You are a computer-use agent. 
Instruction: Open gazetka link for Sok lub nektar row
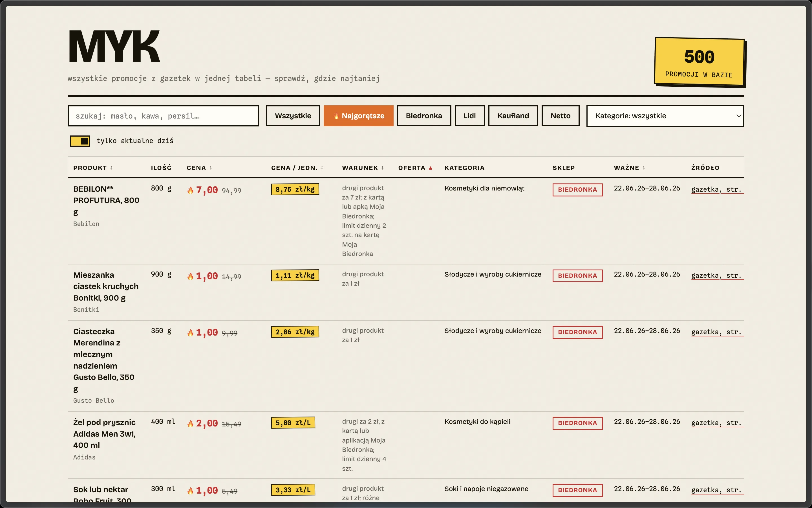[717, 490]
